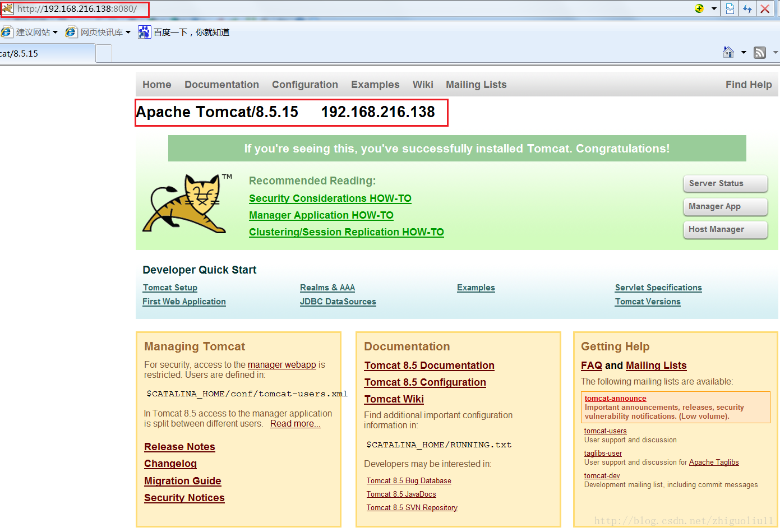
Task: Click the Tomcat favicon in address bar
Action: pyautogui.click(x=7, y=9)
